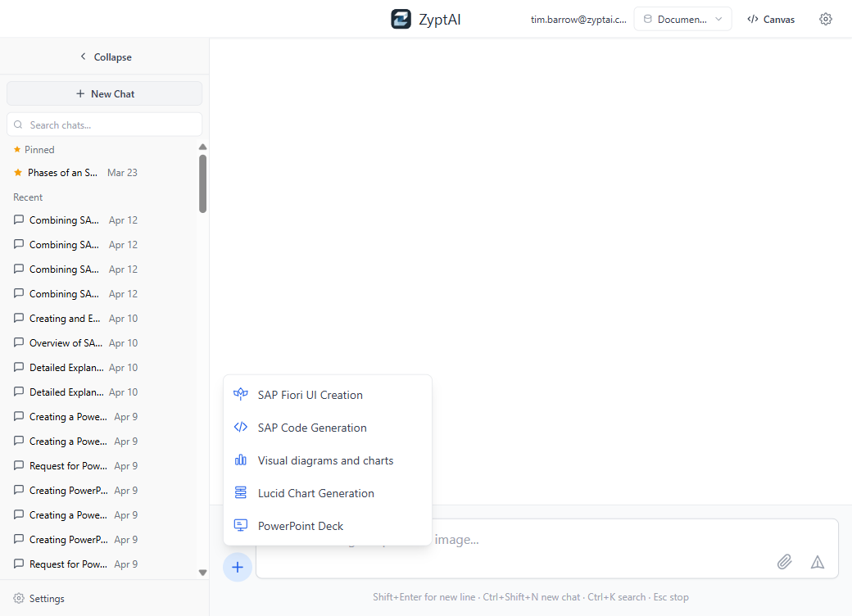Click the bar chart icon for Visual diagrams

click(x=241, y=460)
